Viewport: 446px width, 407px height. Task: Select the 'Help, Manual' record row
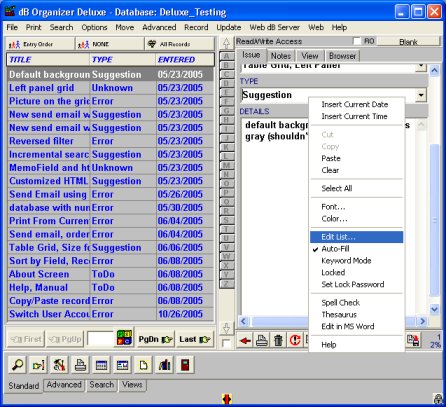pyautogui.click(x=110, y=288)
